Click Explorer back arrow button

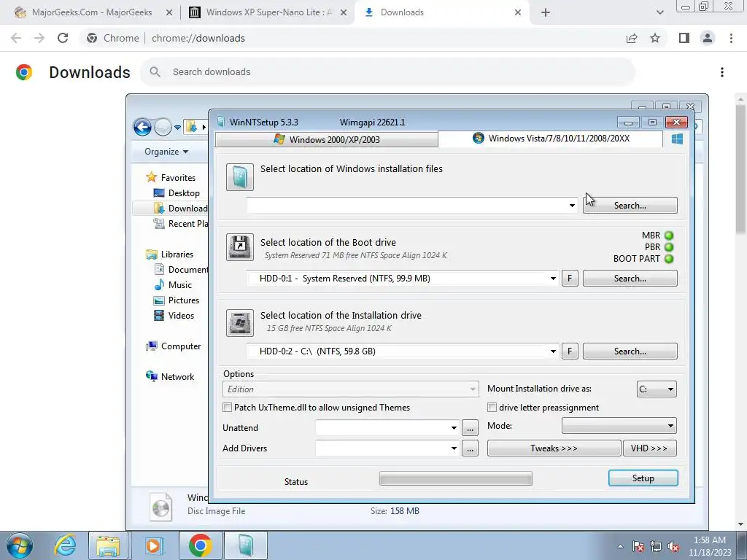(x=142, y=127)
